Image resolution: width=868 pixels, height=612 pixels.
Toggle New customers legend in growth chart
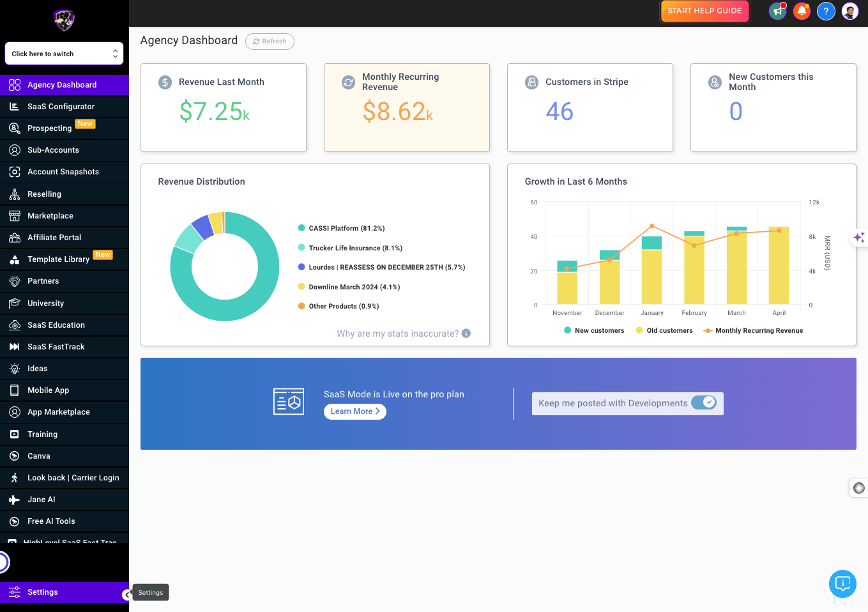594,331
